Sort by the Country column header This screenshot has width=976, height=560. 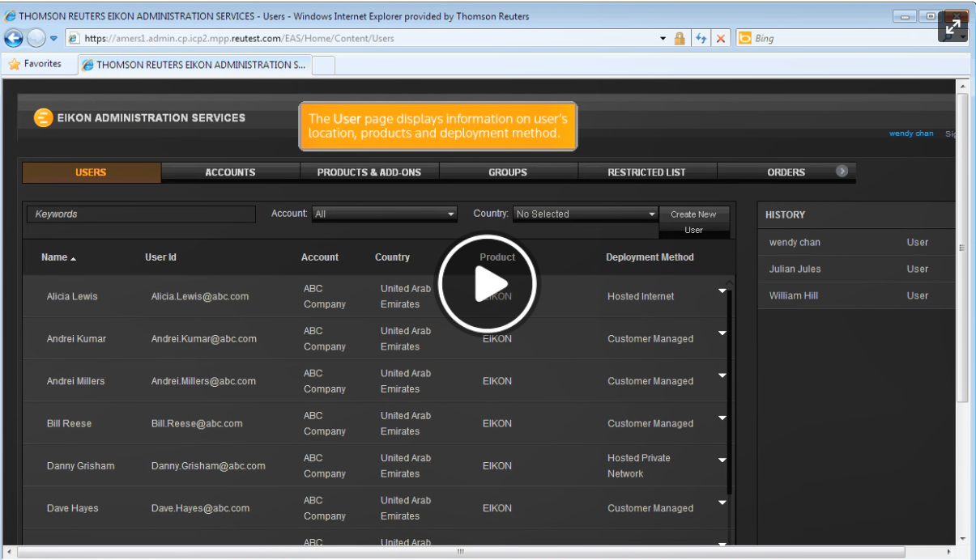(x=392, y=257)
